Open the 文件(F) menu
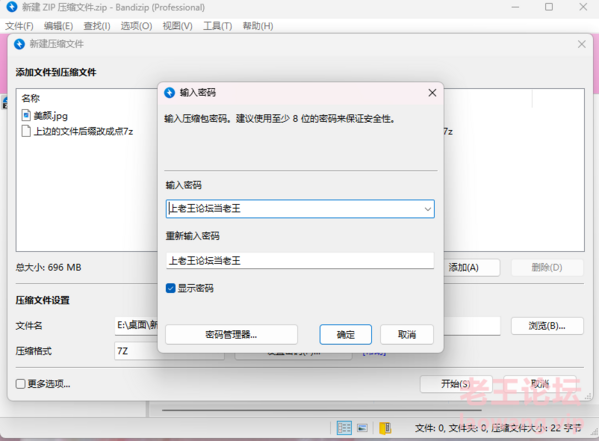 (19, 26)
